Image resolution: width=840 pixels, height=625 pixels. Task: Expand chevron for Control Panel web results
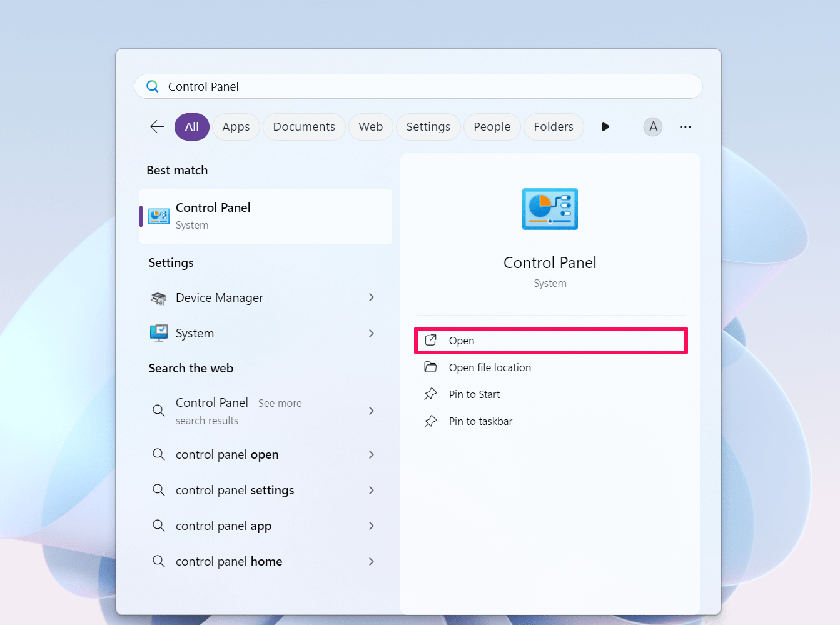coord(372,411)
